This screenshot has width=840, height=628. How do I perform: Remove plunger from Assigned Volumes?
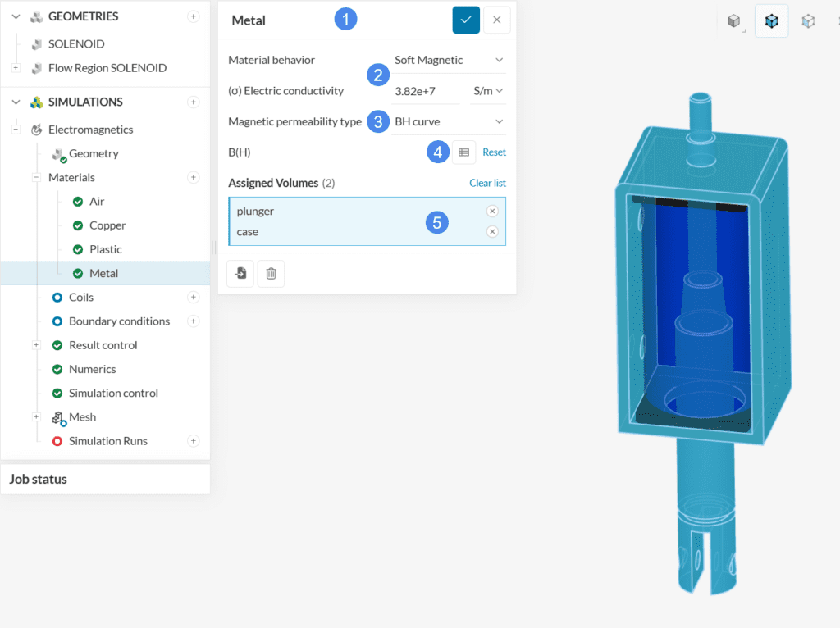coord(492,211)
